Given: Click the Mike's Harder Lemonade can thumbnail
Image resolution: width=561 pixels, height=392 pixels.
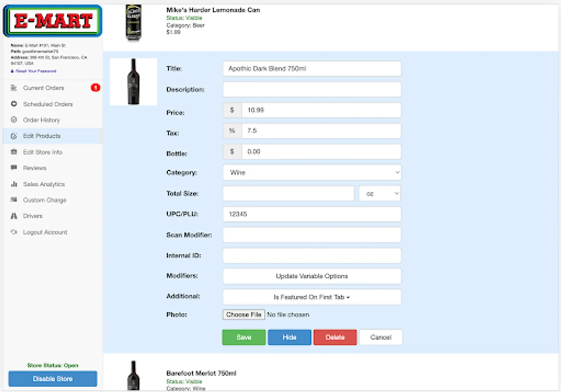Looking at the screenshot, I should (133, 24).
